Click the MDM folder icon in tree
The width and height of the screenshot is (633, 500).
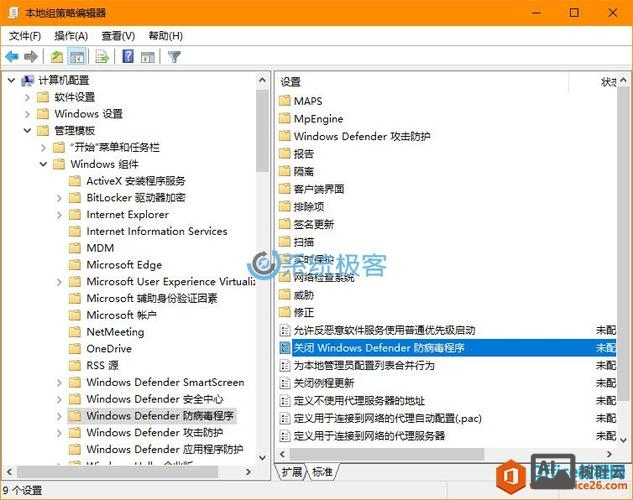(x=75, y=248)
